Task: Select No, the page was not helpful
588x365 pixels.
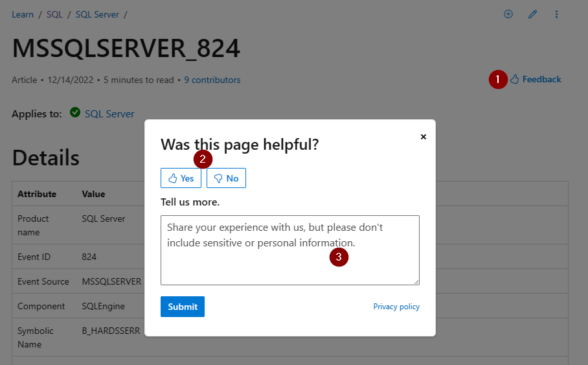Action: tap(226, 178)
